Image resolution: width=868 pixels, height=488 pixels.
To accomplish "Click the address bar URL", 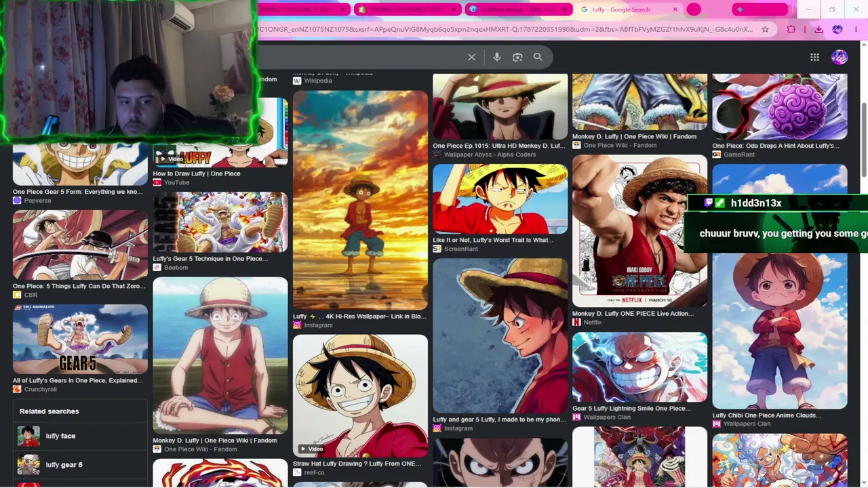I will [x=505, y=29].
